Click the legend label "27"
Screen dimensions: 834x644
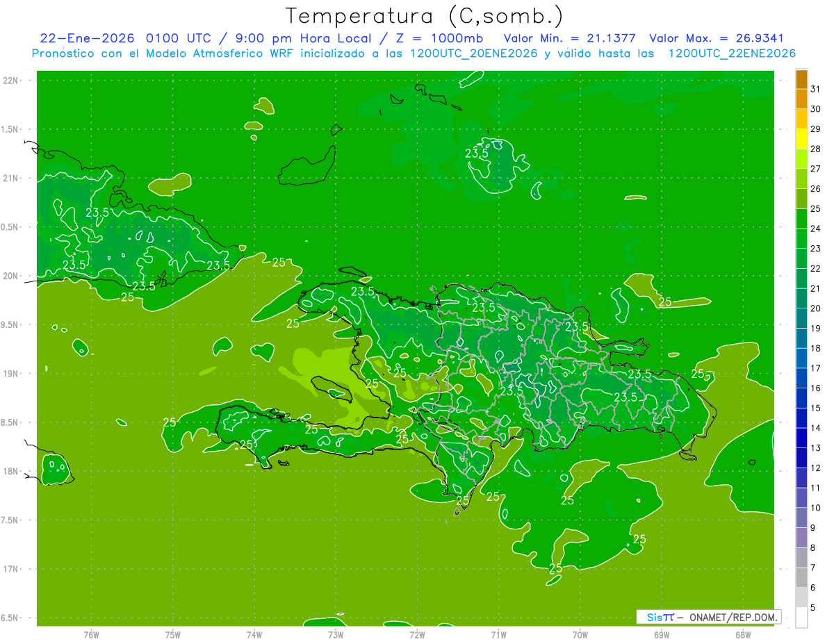pos(816,169)
